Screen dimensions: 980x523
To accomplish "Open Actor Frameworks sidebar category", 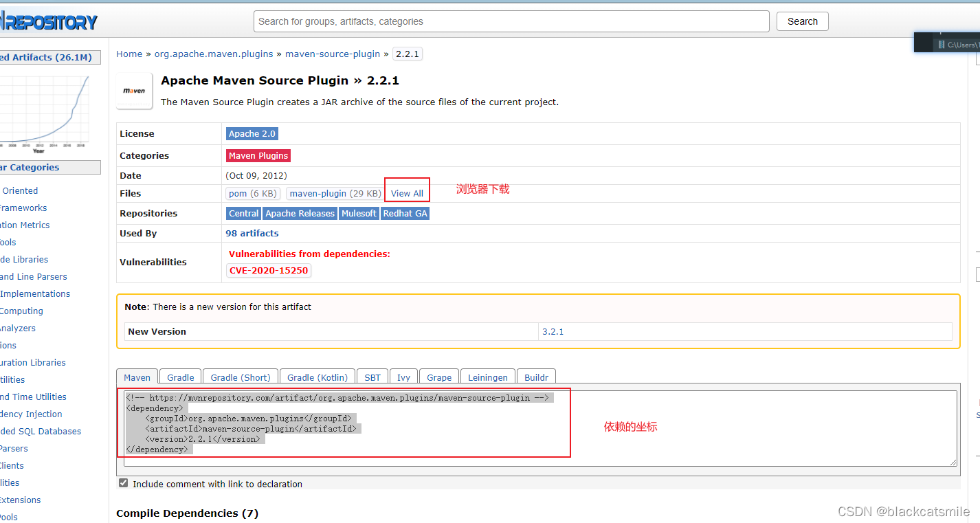I will coord(23,208).
